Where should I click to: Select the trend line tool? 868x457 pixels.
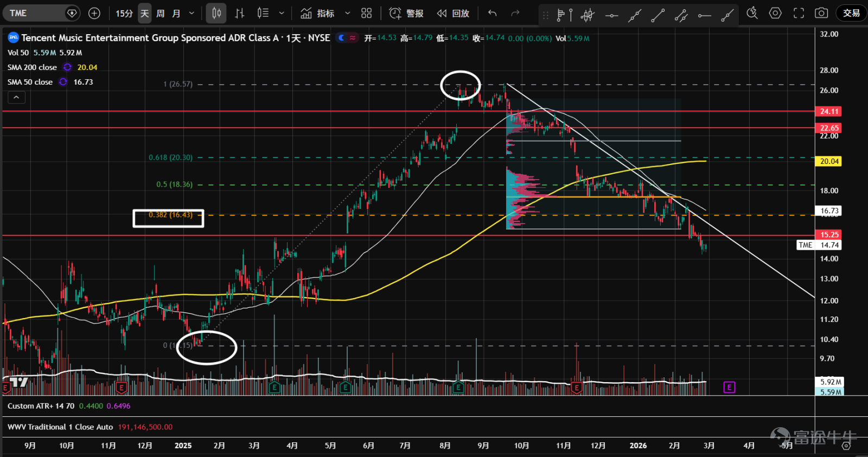tap(658, 15)
